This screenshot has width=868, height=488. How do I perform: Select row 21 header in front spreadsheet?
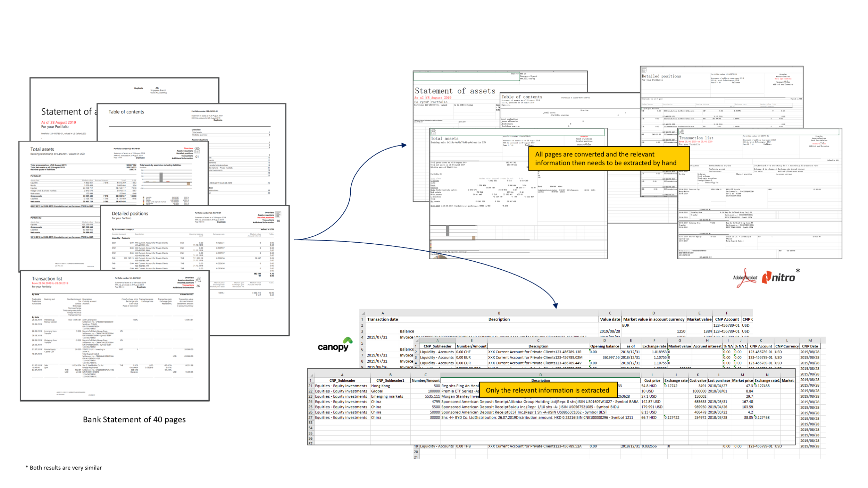click(x=310, y=386)
